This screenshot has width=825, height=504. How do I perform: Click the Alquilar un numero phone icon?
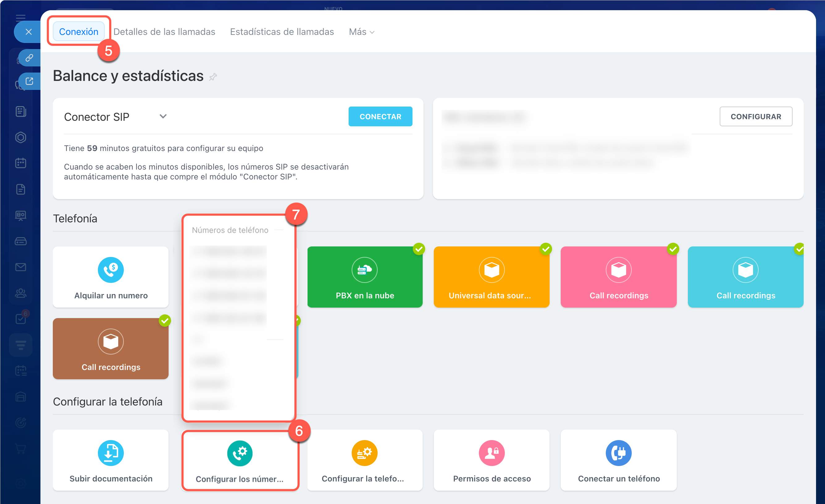coord(111,270)
